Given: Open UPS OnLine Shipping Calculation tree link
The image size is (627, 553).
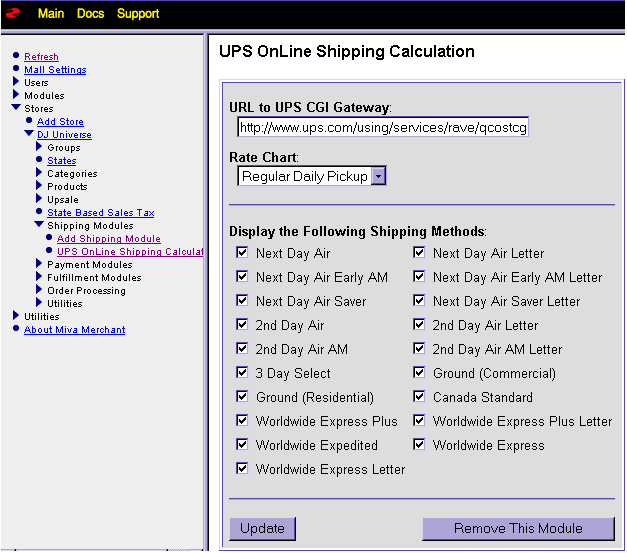Looking at the screenshot, I should coord(130,252).
